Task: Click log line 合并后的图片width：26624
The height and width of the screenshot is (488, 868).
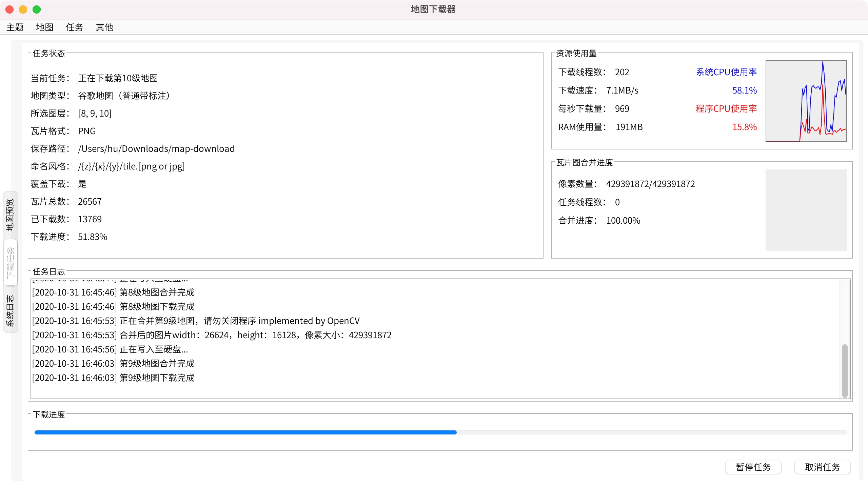Action: pos(212,335)
